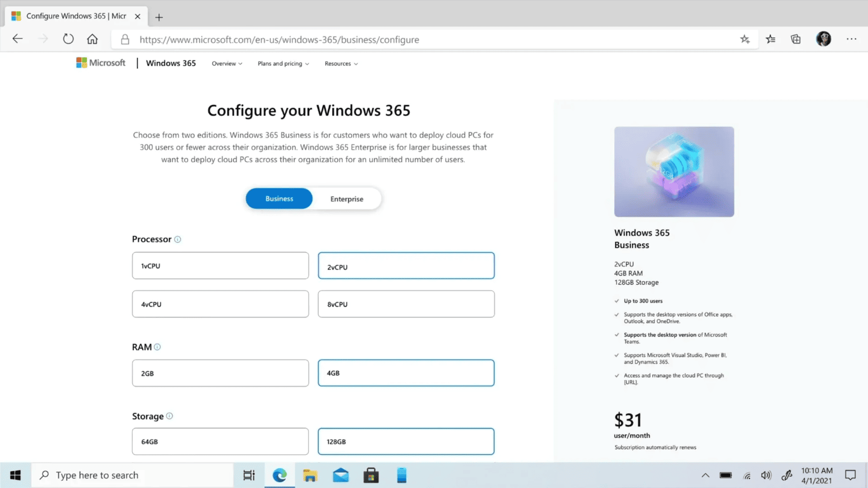Select the 128GB storage option
Screen dimensions: 868x488
pyautogui.click(x=406, y=441)
